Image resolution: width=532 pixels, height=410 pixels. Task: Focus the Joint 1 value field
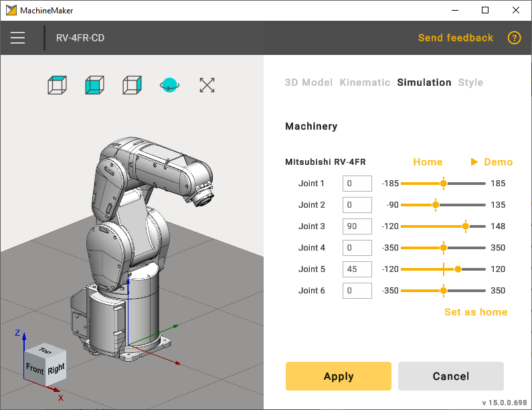pyautogui.click(x=357, y=184)
